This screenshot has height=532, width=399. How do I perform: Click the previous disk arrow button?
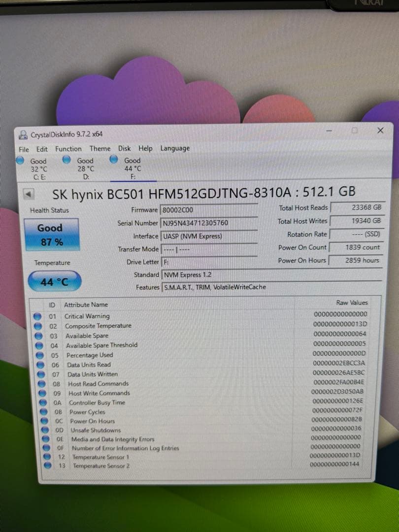[x=28, y=195]
